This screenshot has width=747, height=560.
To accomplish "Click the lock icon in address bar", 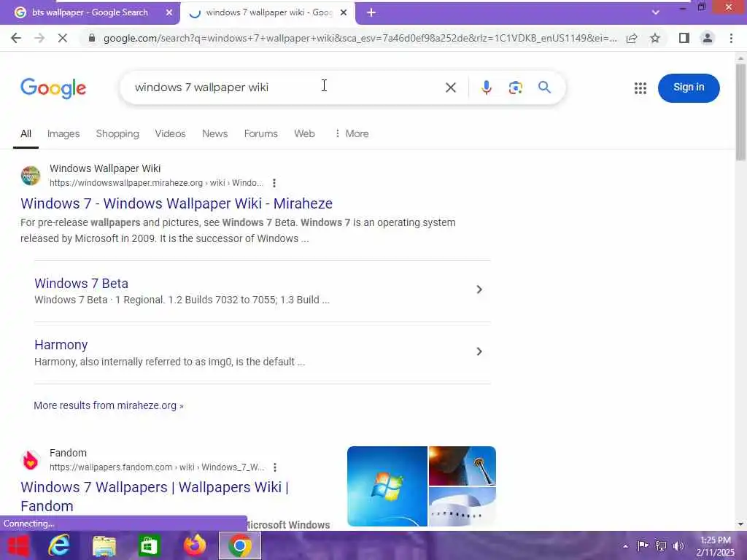I will [x=92, y=38].
